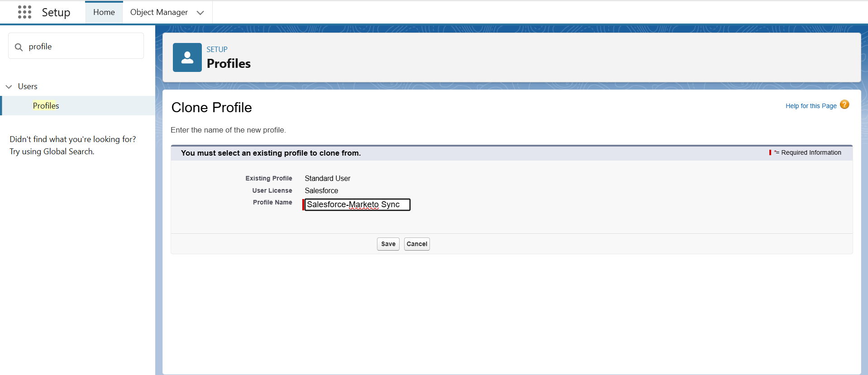This screenshot has width=868, height=375.
Task: Open Help for this Page link
Action: (x=811, y=106)
